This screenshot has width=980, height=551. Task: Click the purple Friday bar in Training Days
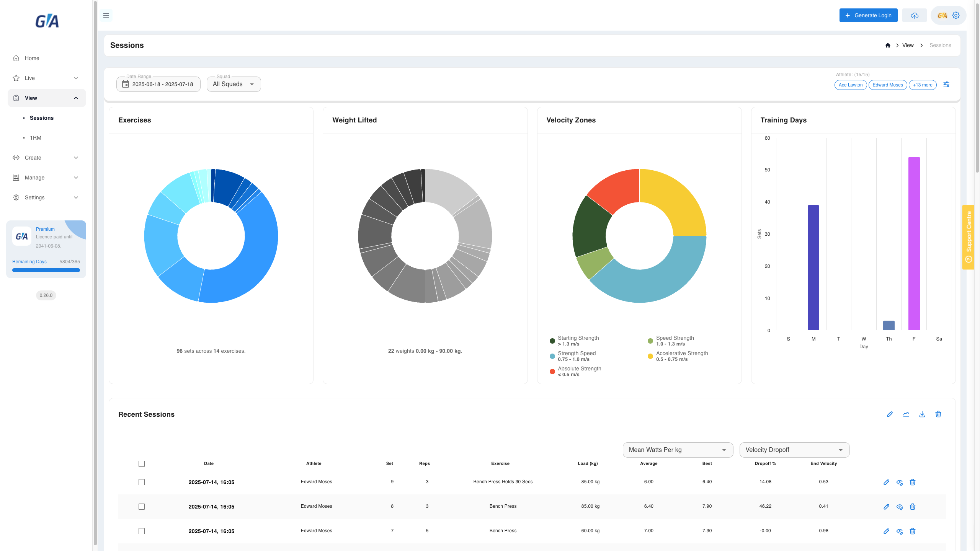tap(914, 243)
